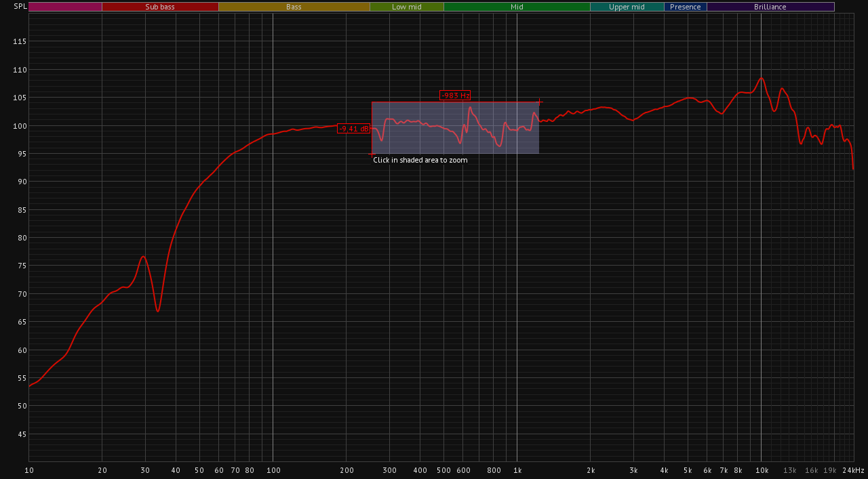Click the 7k frequency axis label

tap(724, 470)
